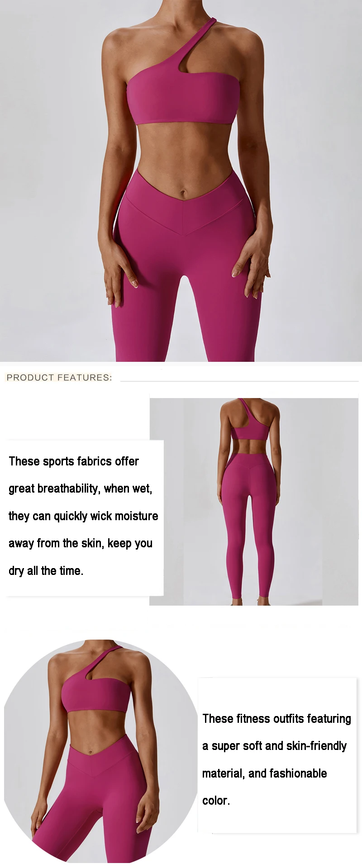Click the text 'away from the skin, keep you'
The height and width of the screenshot is (868, 362).
point(81,544)
